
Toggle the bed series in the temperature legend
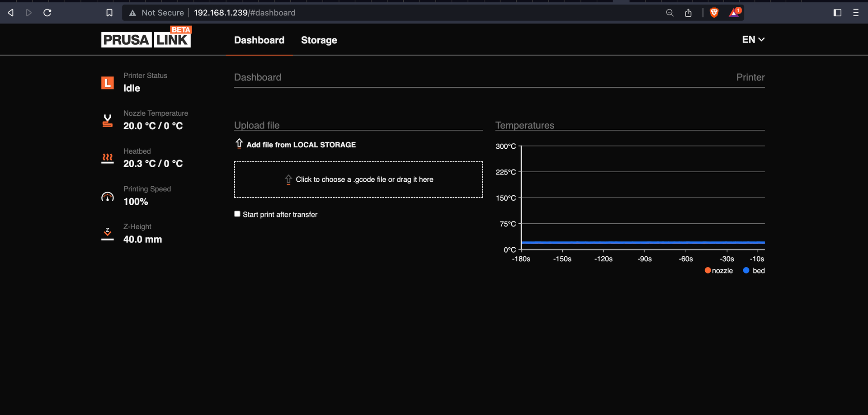click(x=753, y=270)
